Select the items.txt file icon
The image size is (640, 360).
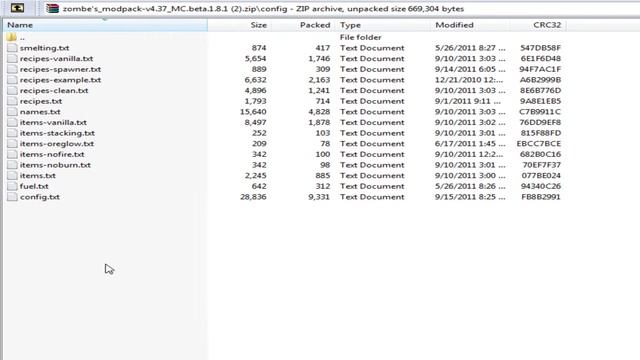(12, 175)
